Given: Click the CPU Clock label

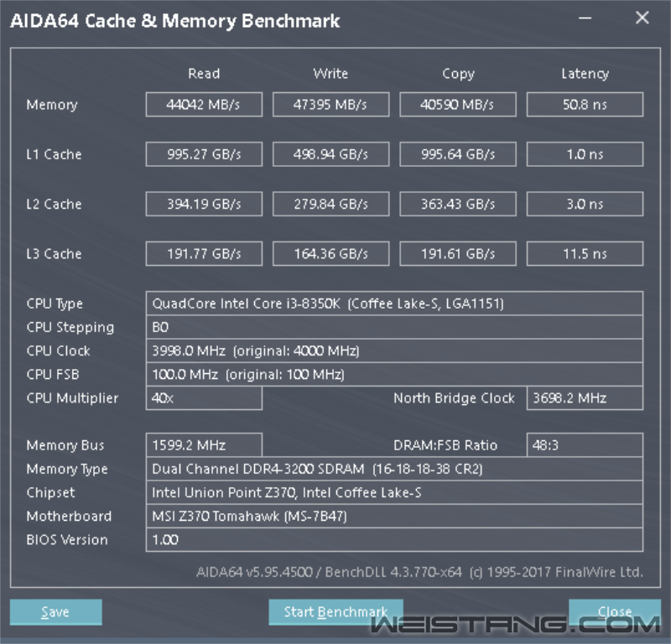Looking at the screenshot, I should coord(58,351).
